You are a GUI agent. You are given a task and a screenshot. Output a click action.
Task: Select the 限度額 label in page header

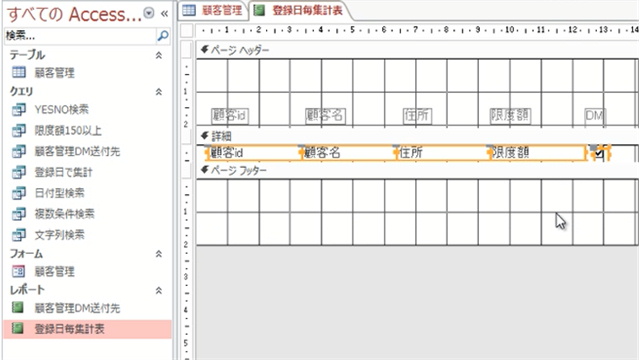510,116
